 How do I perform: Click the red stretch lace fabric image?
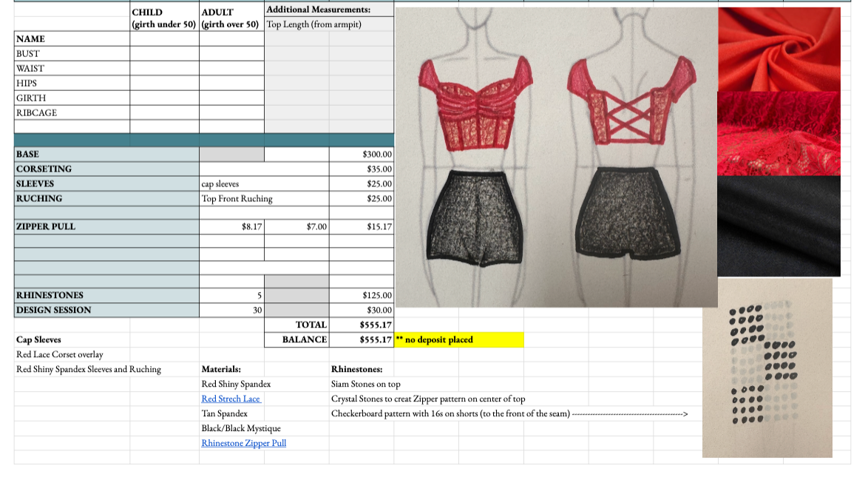(x=778, y=133)
